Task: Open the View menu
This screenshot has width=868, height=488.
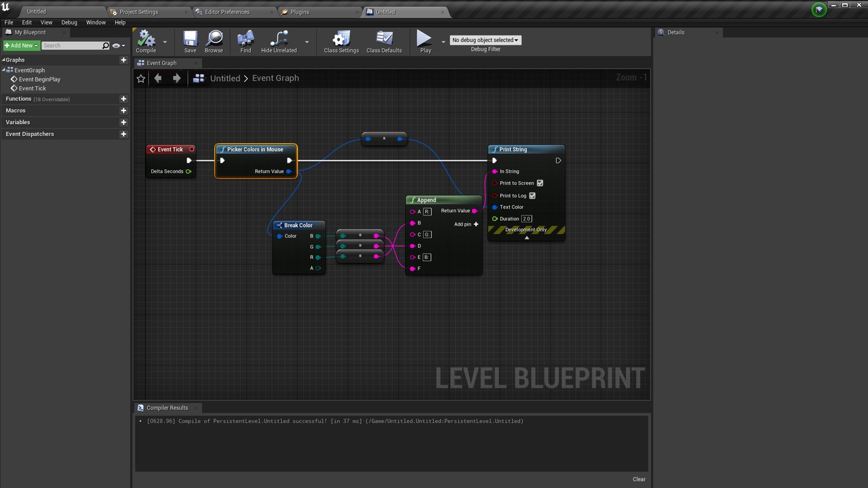Action: [x=46, y=22]
